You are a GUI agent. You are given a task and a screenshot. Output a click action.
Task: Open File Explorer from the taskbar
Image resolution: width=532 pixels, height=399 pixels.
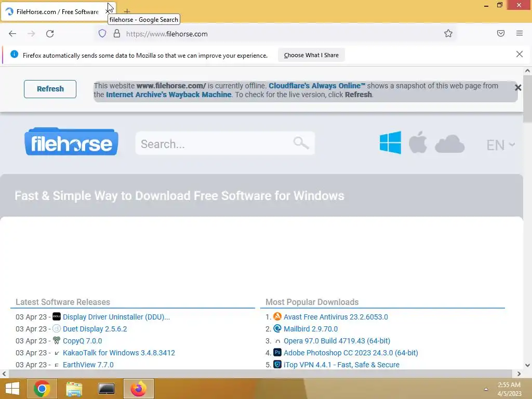74,389
